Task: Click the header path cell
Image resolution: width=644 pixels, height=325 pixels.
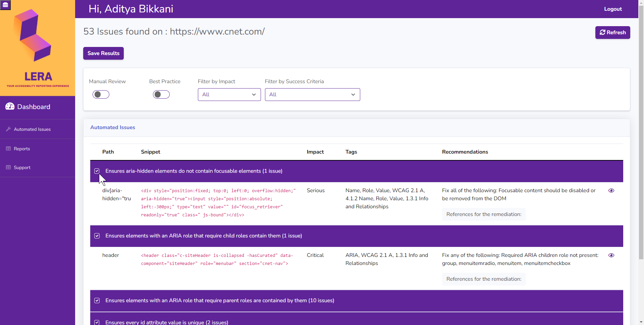Action: (x=111, y=255)
